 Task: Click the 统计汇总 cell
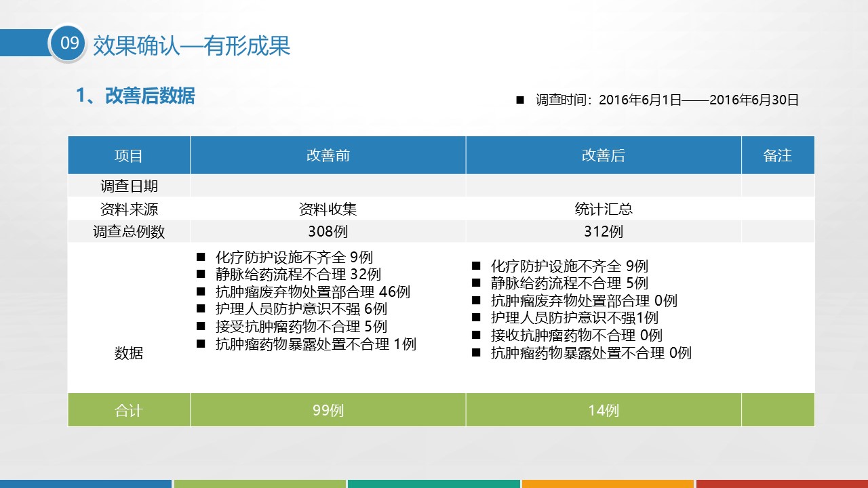point(604,209)
